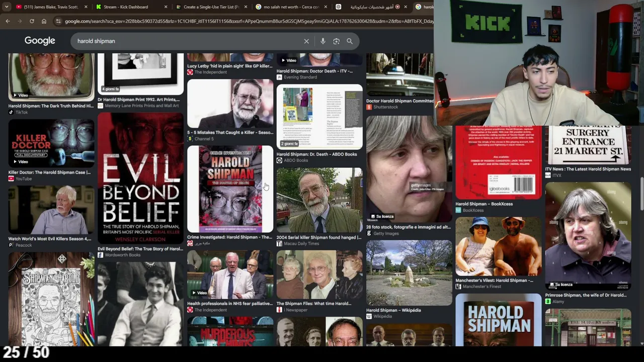Screen dimensions: 644x362
Task: Click the Shutterstock source icon
Action: 369,107
